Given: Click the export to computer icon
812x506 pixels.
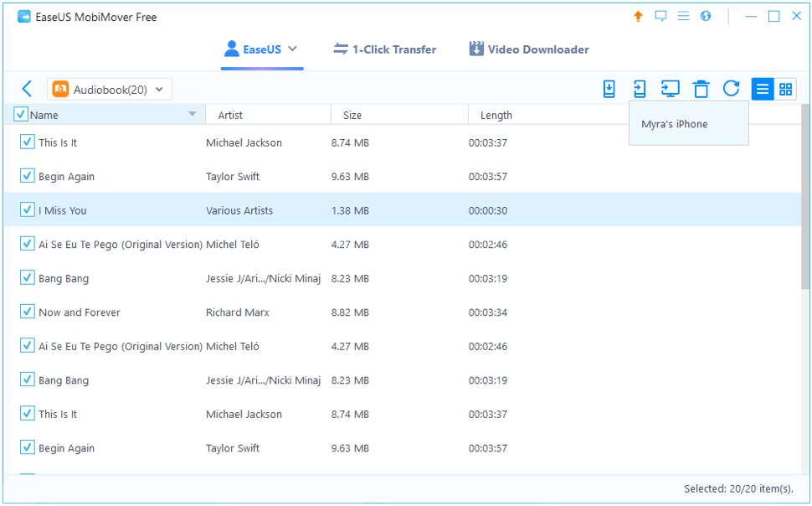Looking at the screenshot, I should pos(670,89).
